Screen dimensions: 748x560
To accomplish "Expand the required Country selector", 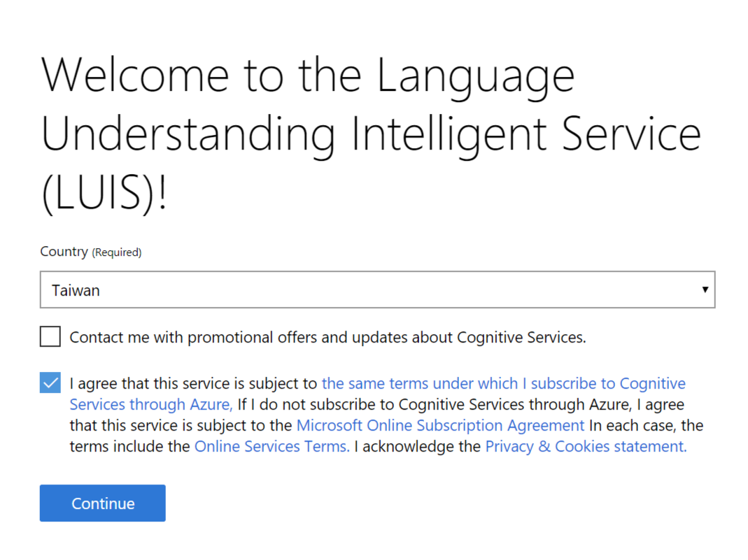I will click(x=378, y=289).
